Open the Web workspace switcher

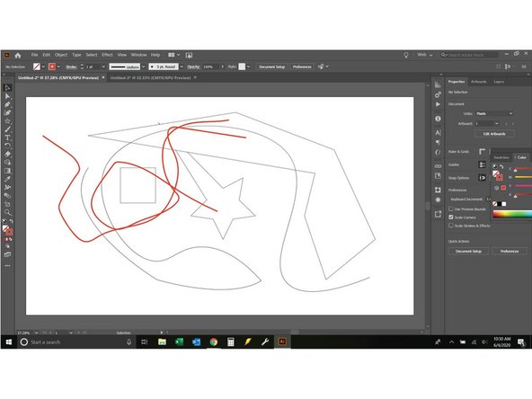pyautogui.click(x=425, y=55)
